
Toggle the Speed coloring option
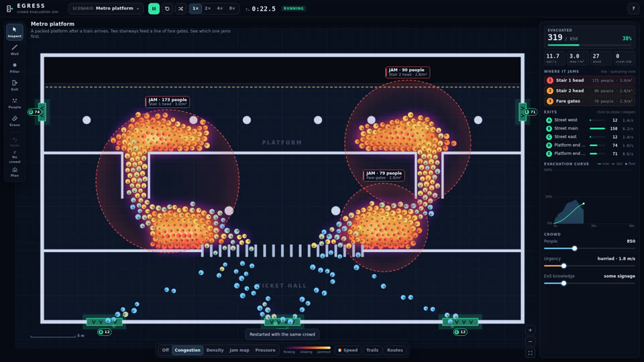pyautogui.click(x=348, y=350)
